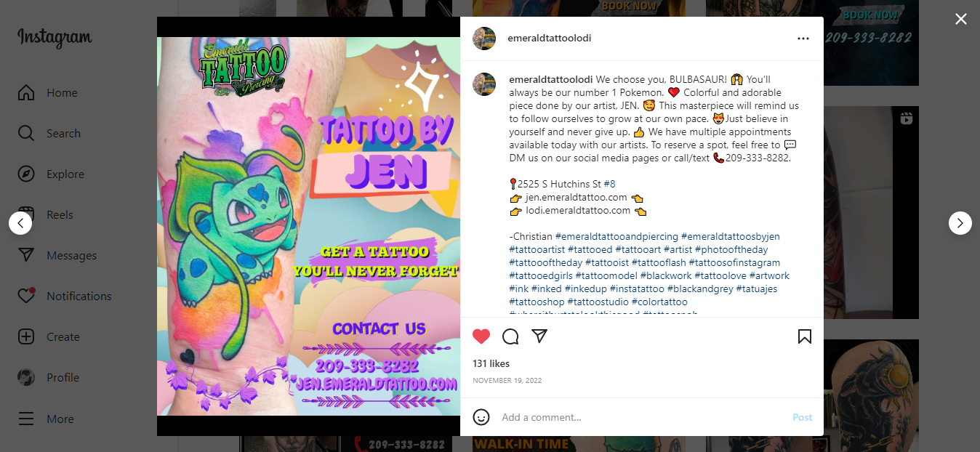Open the three-dot more options menu
Image resolution: width=980 pixels, height=452 pixels.
pos(803,39)
